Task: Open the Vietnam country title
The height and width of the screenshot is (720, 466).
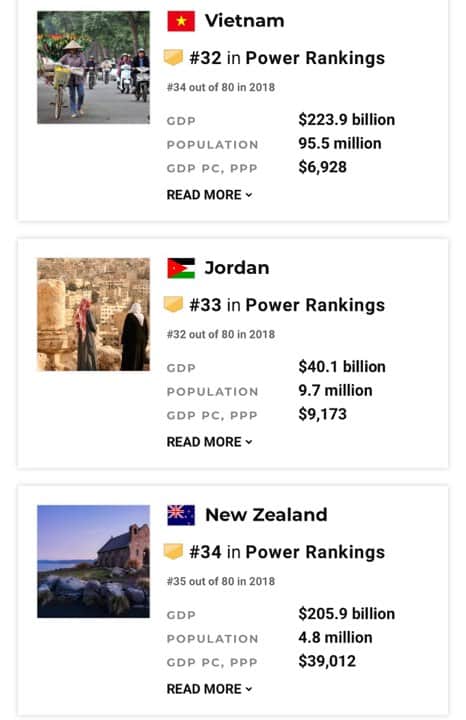Action: [244, 21]
